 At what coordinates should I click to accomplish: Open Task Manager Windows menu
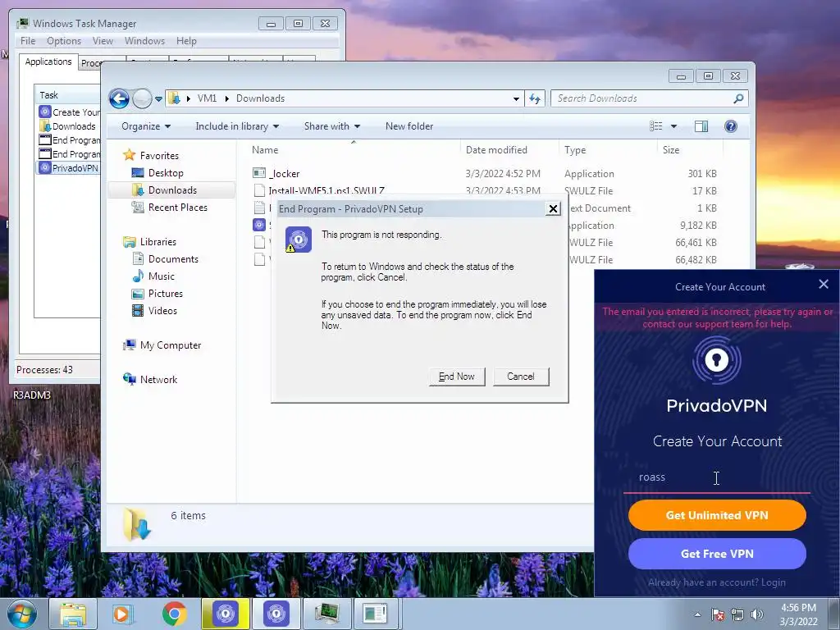[144, 41]
